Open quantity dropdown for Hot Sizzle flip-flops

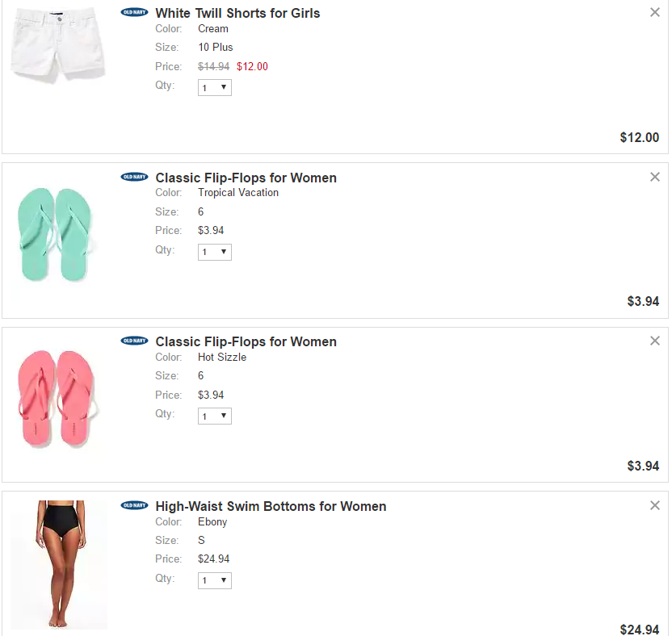click(x=215, y=416)
